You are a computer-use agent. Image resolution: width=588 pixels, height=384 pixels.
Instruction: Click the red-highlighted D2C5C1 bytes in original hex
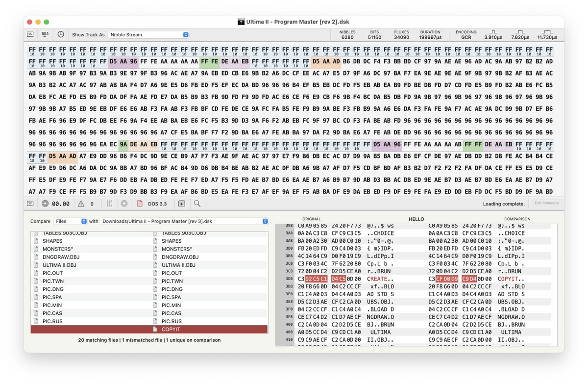click(316, 279)
